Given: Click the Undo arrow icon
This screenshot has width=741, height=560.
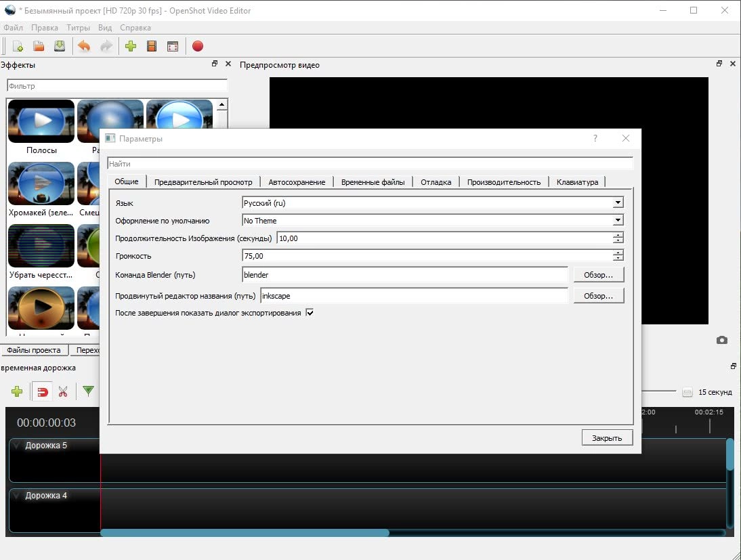Looking at the screenshot, I should [84, 46].
